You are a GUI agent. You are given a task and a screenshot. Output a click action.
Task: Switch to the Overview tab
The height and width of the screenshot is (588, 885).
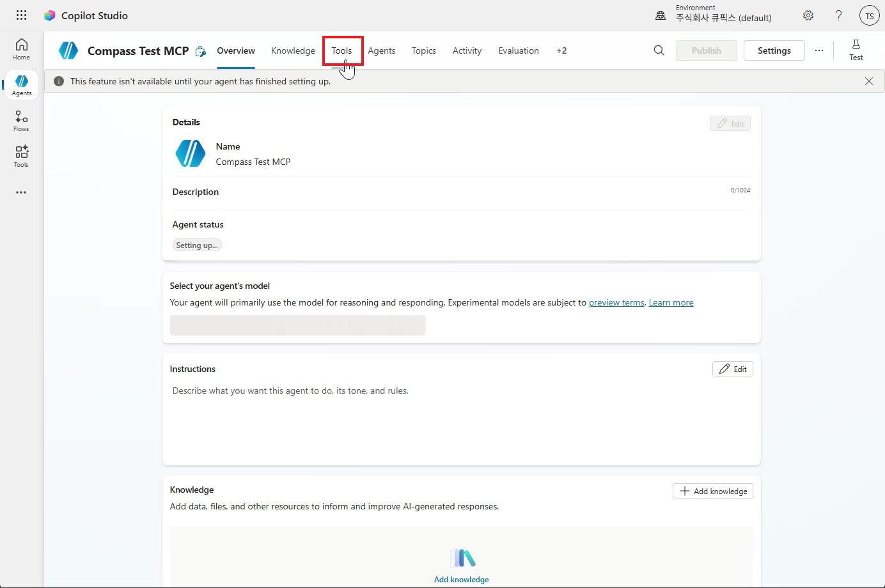236,50
